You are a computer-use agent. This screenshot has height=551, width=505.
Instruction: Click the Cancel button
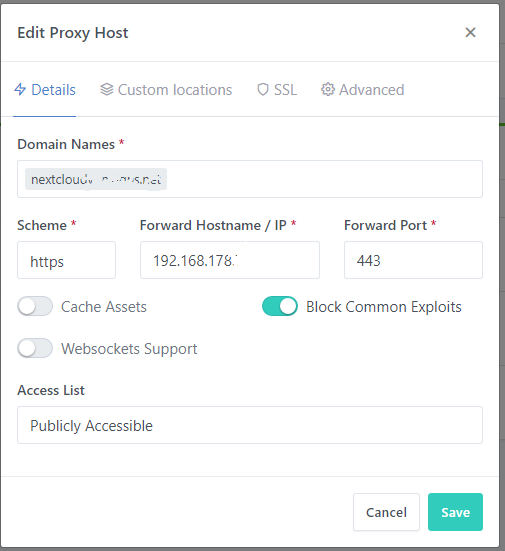386,512
